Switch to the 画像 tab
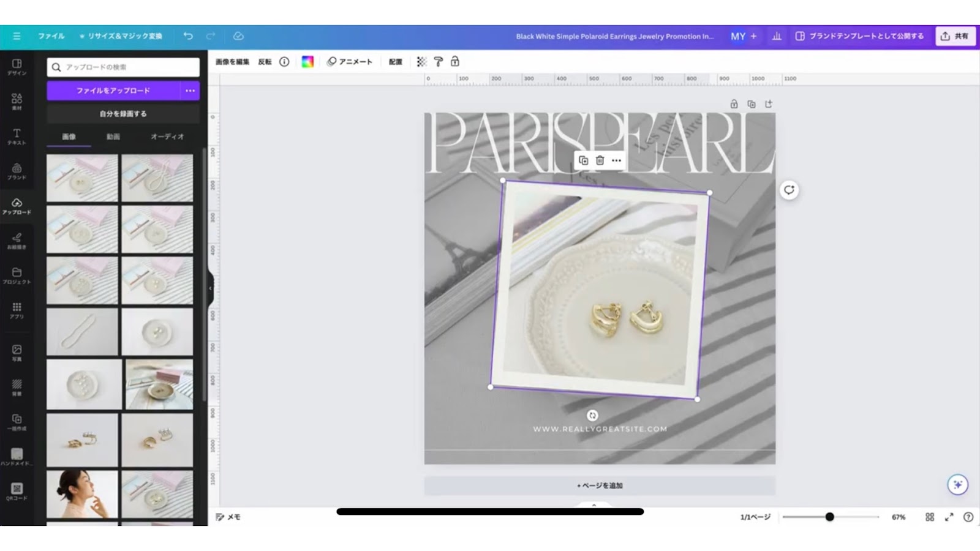This screenshot has width=980, height=551. [x=69, y=137]
